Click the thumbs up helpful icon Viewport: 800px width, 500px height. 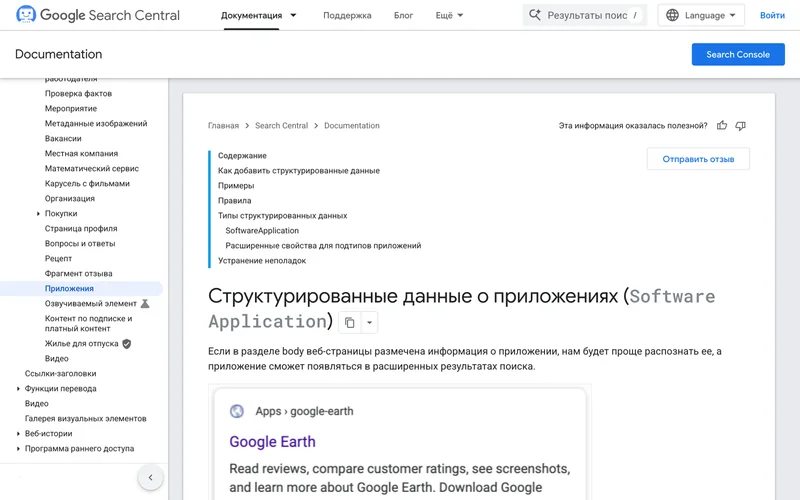tap(722, 126)
